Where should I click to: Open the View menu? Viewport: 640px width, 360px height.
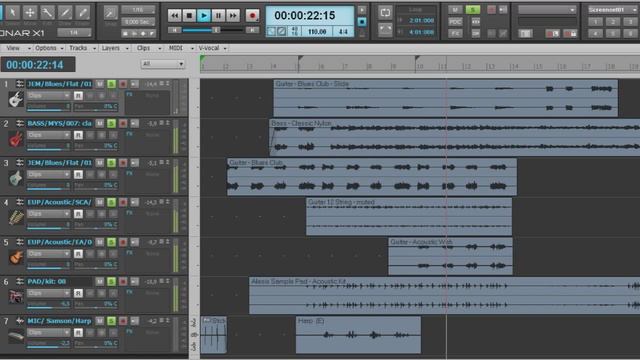pyautogui.click(x=17, y=48)
